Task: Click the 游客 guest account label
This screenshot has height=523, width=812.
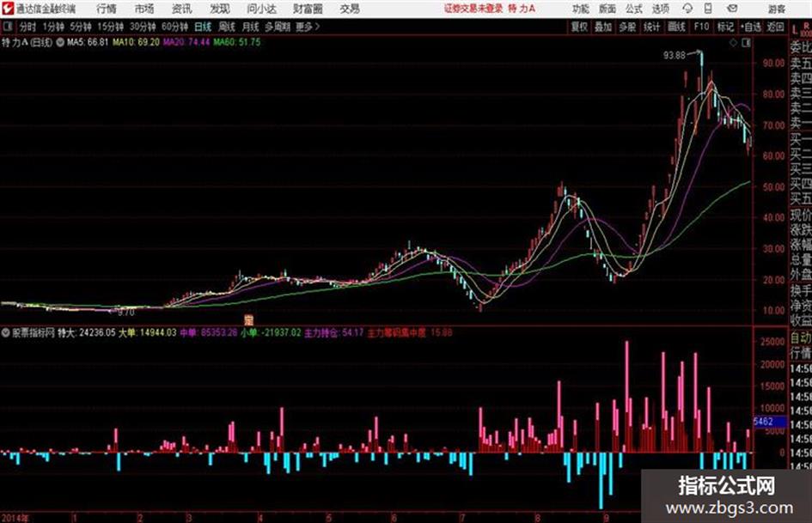Action: click(x=776, y=9)
